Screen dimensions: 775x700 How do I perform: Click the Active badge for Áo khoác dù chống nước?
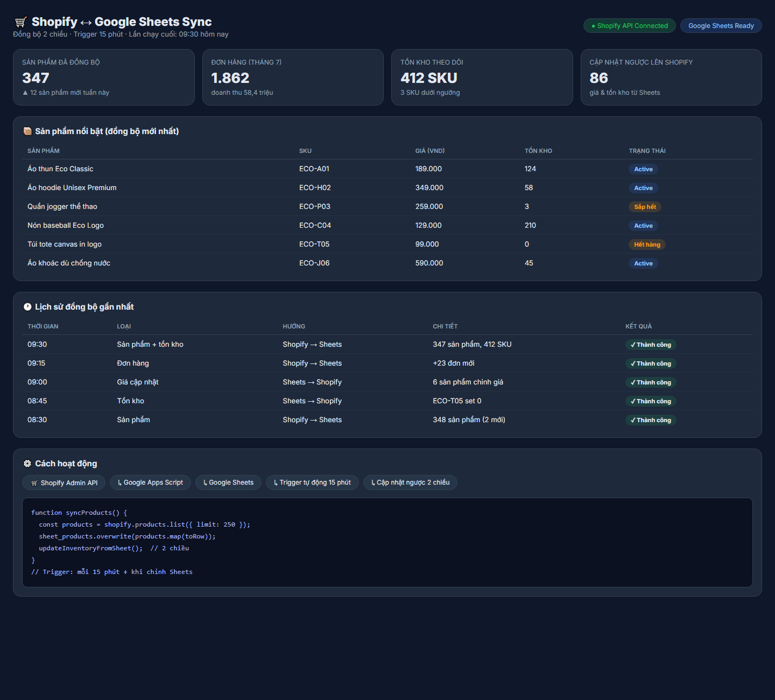tap(643, 263)
